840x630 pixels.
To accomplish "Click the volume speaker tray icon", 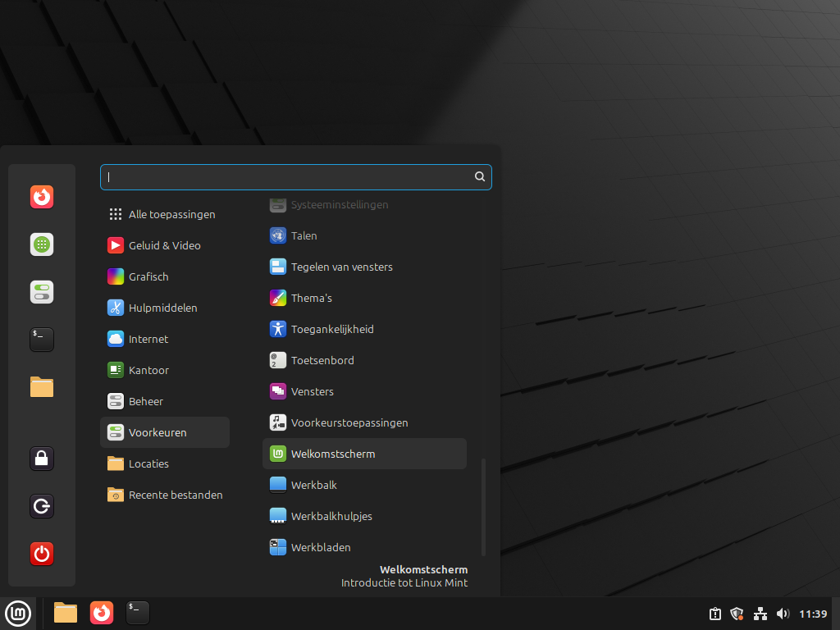I will 783,614.
